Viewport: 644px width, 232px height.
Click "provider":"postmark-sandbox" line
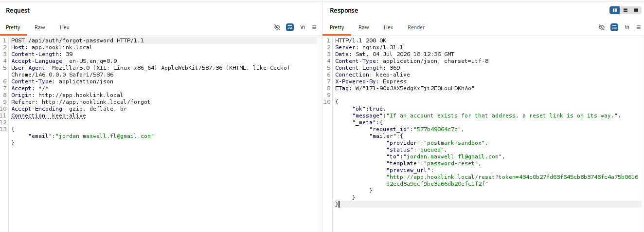point(437,143)
